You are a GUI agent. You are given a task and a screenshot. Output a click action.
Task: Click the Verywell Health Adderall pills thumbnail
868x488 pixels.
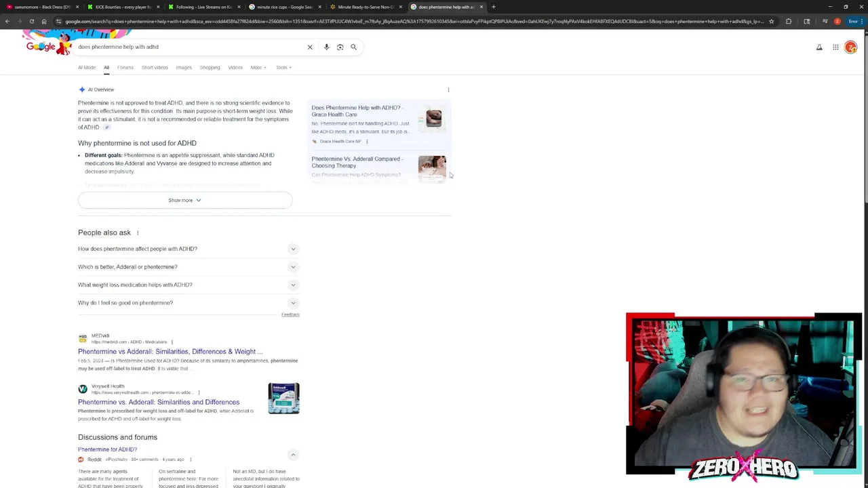pyautogui.click(x=283, y=398)
